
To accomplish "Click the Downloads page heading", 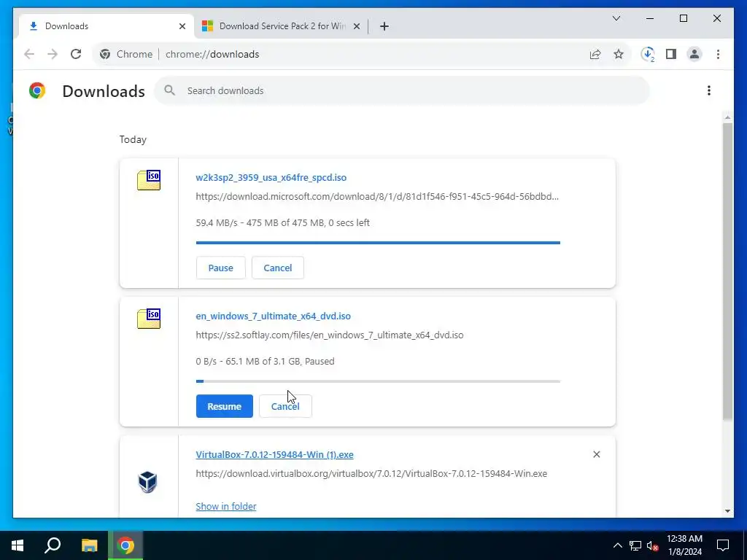I will [x=104, y=91].
